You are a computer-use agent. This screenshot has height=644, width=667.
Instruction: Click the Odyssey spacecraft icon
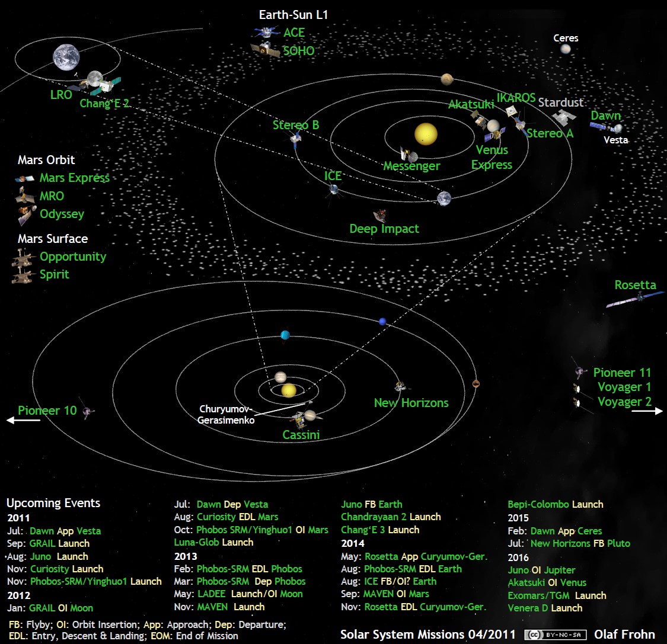[x=25, y=216]
